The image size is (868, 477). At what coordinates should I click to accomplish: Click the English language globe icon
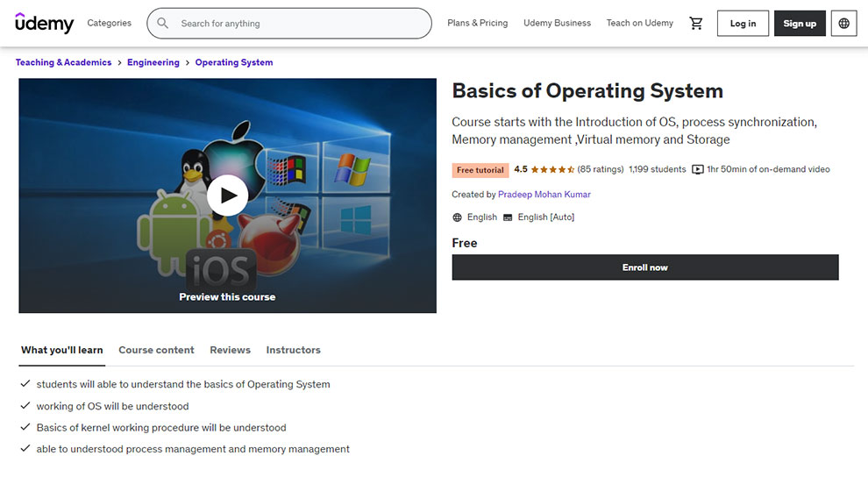[458, 217]
